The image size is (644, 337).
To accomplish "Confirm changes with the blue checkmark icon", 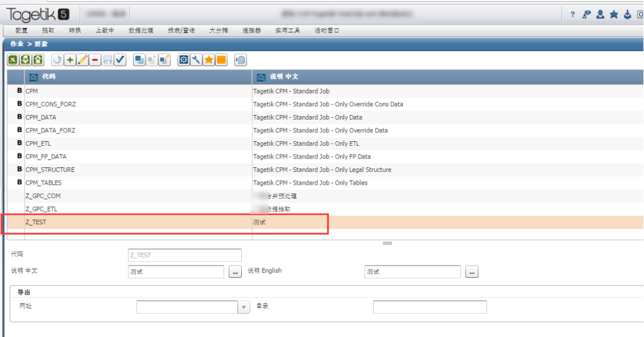I will (x=120, y=60).
